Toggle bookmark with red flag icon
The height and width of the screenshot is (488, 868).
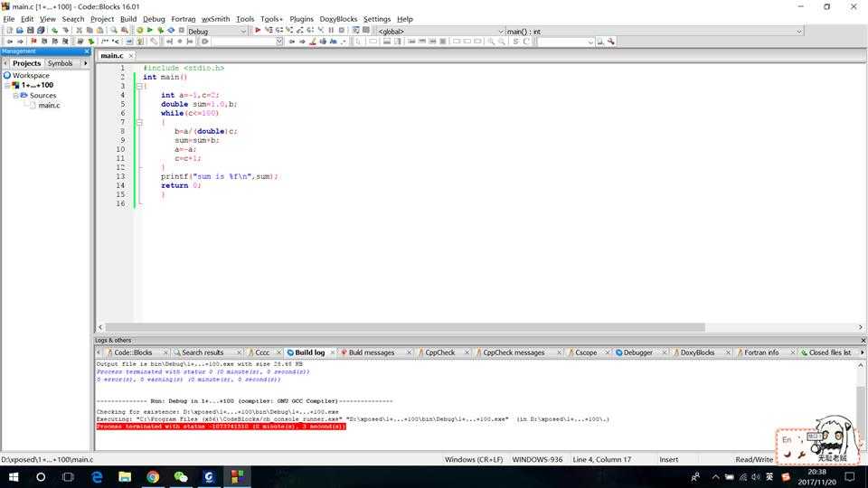click(x=33, y=42)
